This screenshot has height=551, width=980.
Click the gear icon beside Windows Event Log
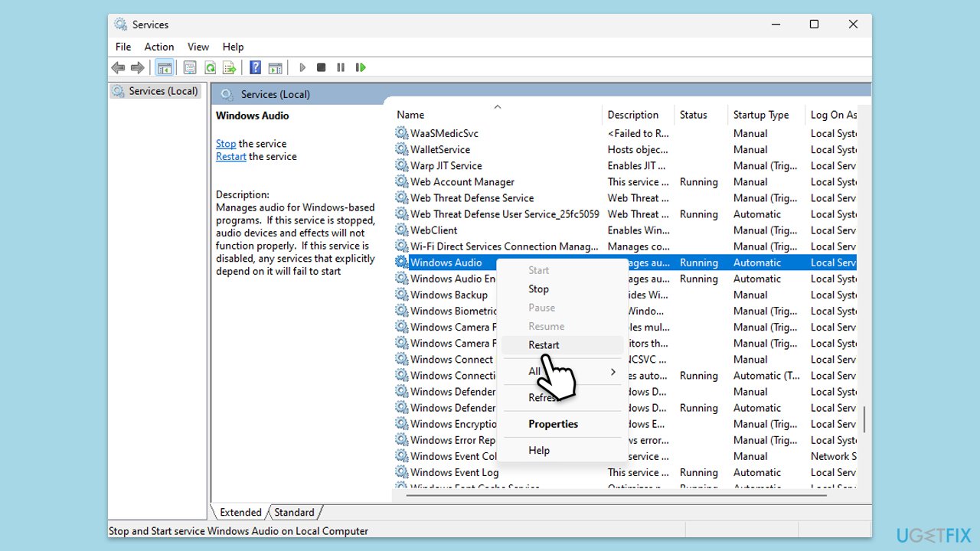point(401,472)
